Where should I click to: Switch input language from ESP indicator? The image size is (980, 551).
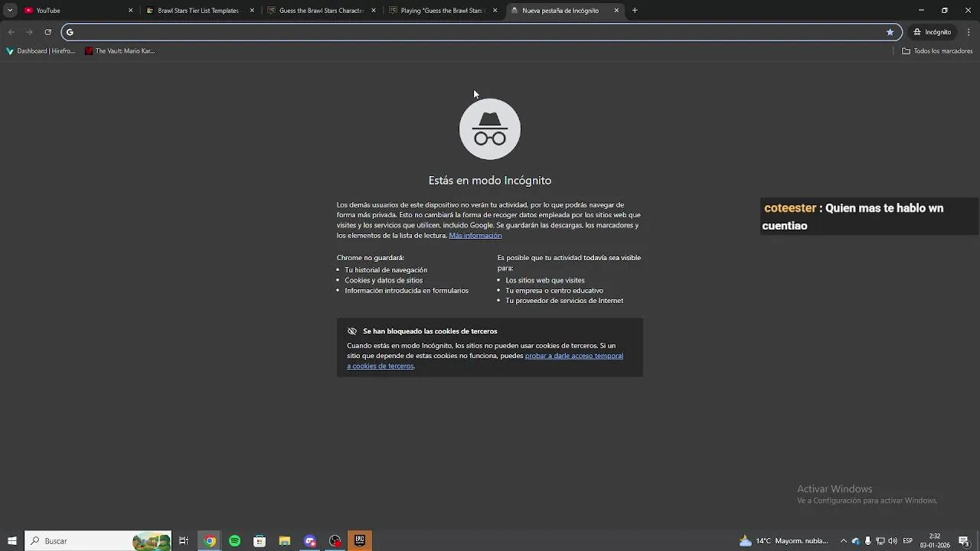908,541
